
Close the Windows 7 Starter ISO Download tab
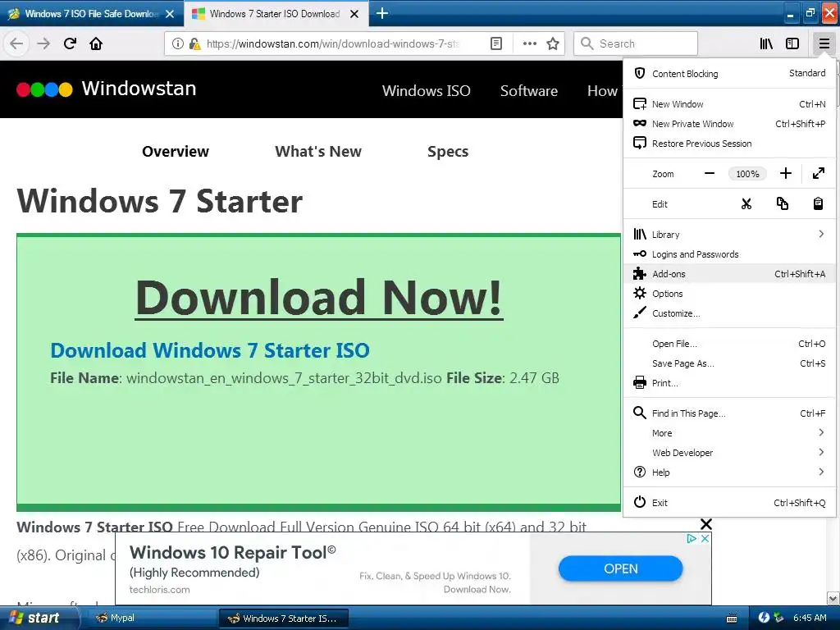coord(354,14)
